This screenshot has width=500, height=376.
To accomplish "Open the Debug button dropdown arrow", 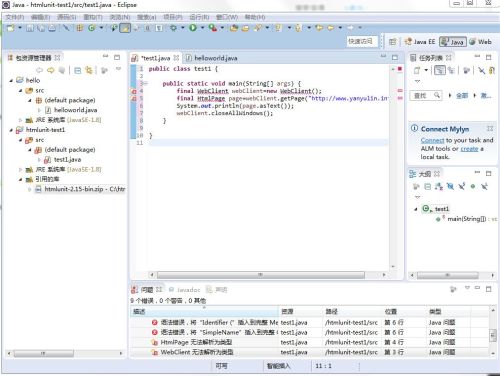I will pyautogui.click(x=183, y=28).
